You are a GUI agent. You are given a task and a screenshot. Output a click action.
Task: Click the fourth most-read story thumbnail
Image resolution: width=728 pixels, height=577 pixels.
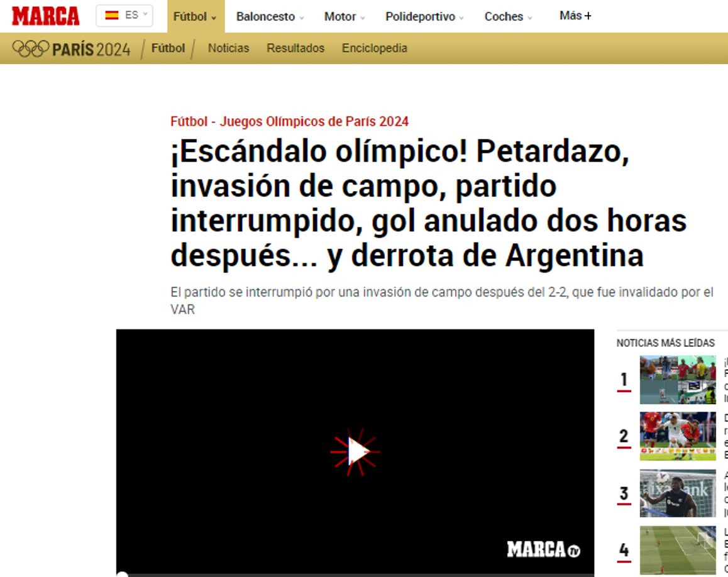pos(677,549)
